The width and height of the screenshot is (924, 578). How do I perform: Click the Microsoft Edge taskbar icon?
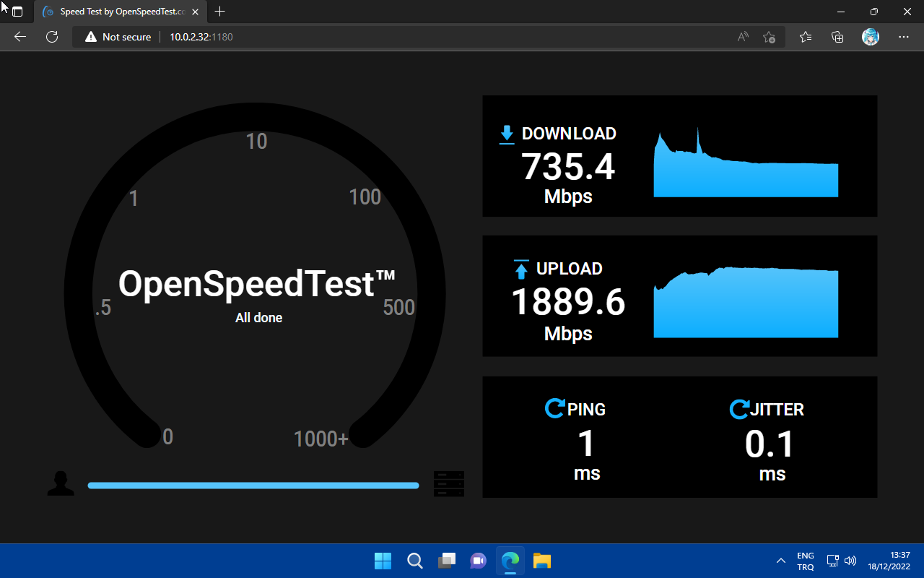(510, 561)
